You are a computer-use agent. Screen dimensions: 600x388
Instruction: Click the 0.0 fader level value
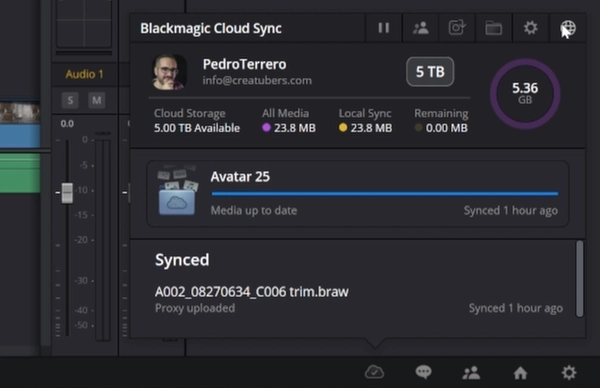(x=67, y=124)
